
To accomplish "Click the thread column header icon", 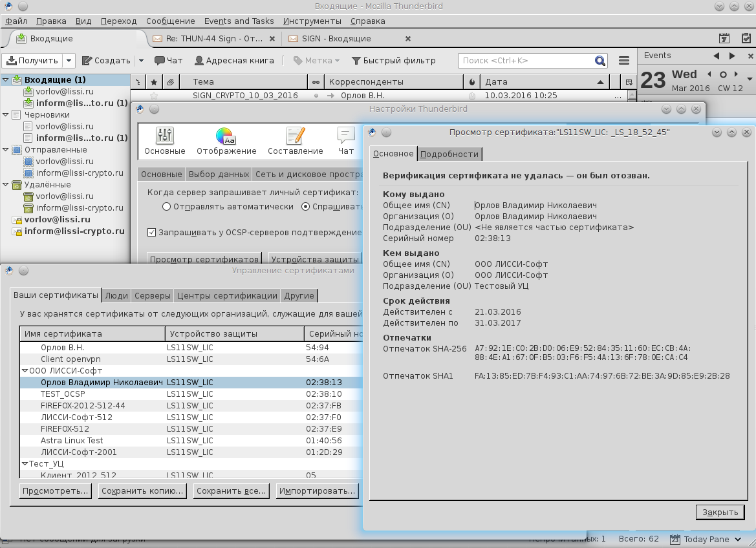I will [x=138, y=82].
